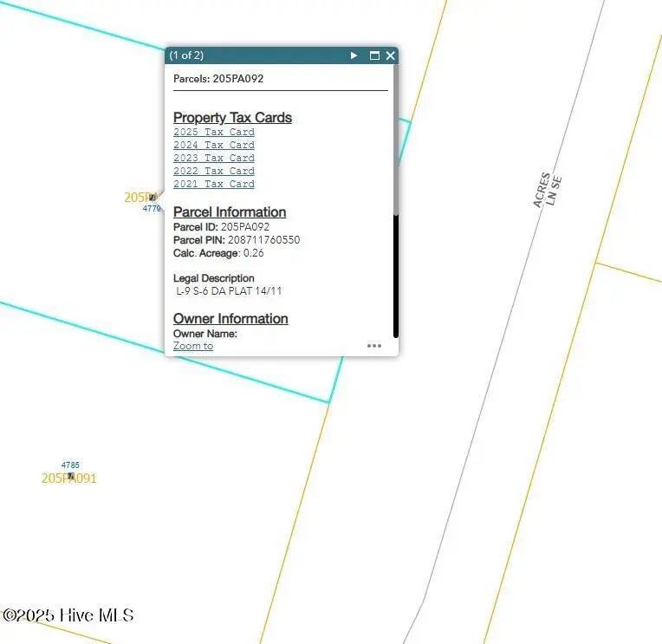Image resolution: width=662 pixels, height=644 pixels.
Task: Click the Parcel PIN number value
Action: [x=263, y=240]
